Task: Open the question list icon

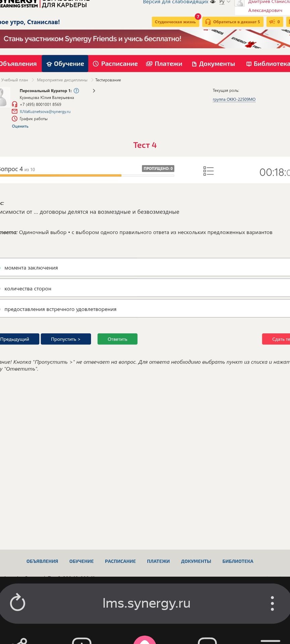Action: (x=208, y=171)
